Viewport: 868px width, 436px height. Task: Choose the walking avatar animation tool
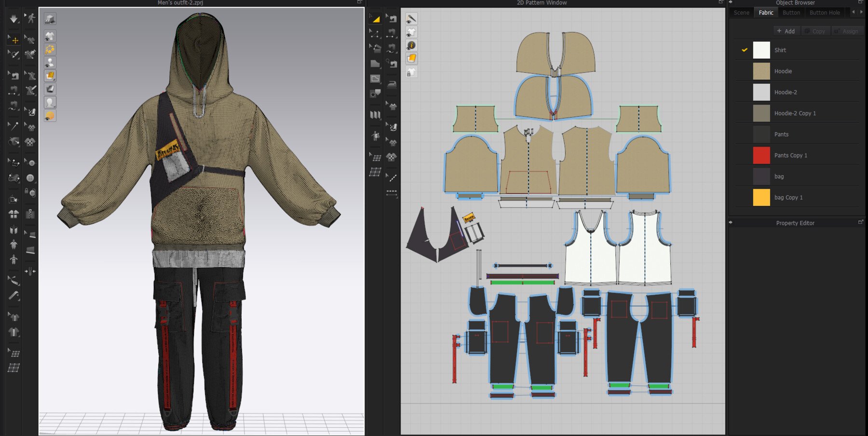click(30, 19)
